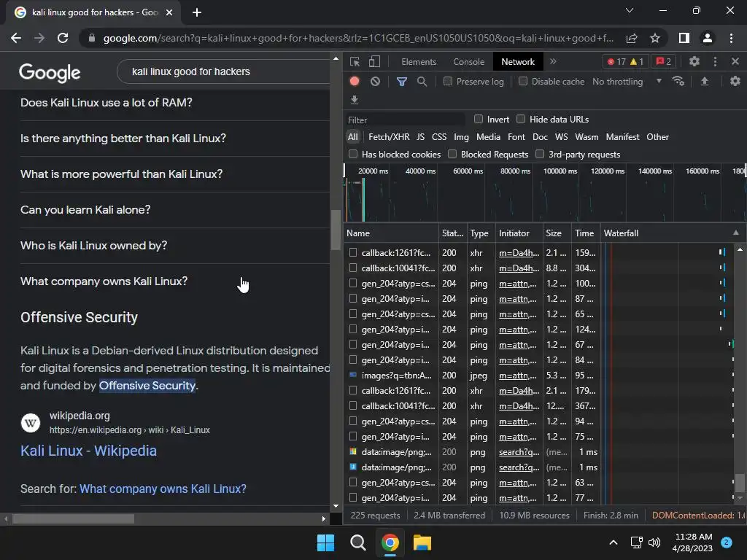Open a new browser tab
Screen dimensions: 747x560
pos(197,12)
